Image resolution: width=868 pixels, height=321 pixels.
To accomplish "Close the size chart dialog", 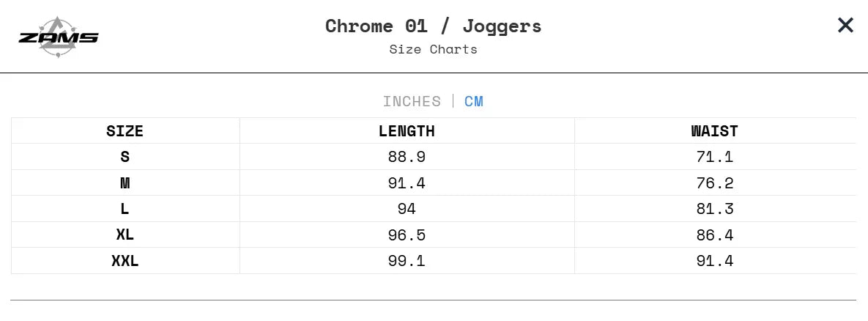I will [845, 26].
